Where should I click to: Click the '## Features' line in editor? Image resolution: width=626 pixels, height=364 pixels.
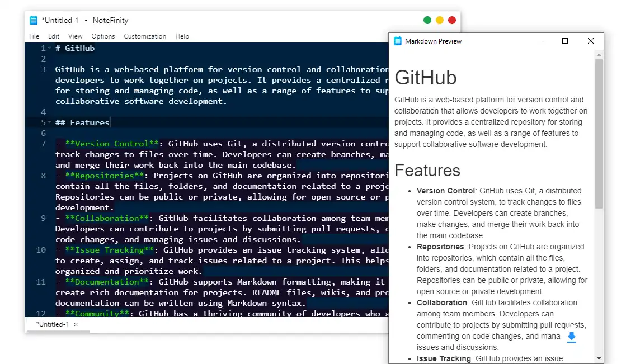point(82,122)
